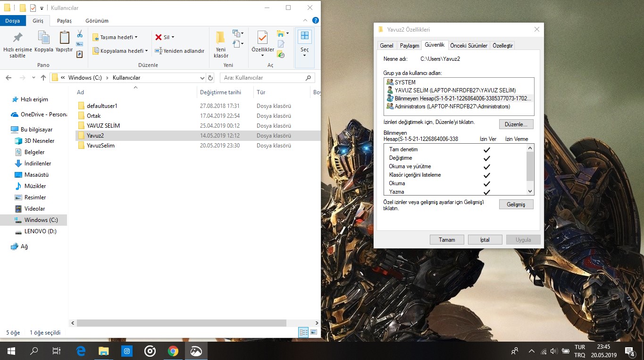
Task: Select İndirilenler in navigation pane
Action: click(38, 164)
